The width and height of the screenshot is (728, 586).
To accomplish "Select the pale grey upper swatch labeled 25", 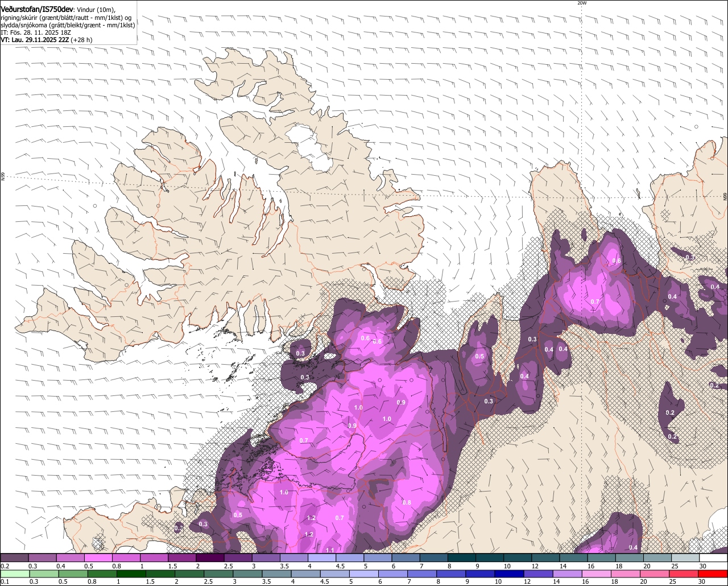I will [x=685, y=558].
